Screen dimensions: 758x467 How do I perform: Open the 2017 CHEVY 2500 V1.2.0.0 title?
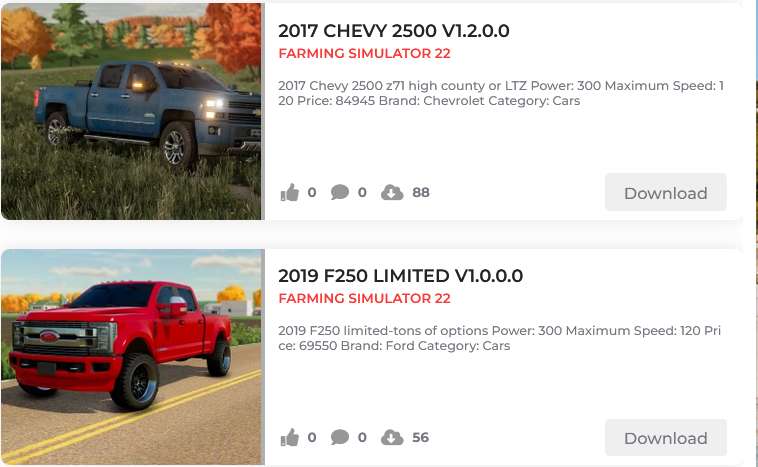click(x=394, y=31)
